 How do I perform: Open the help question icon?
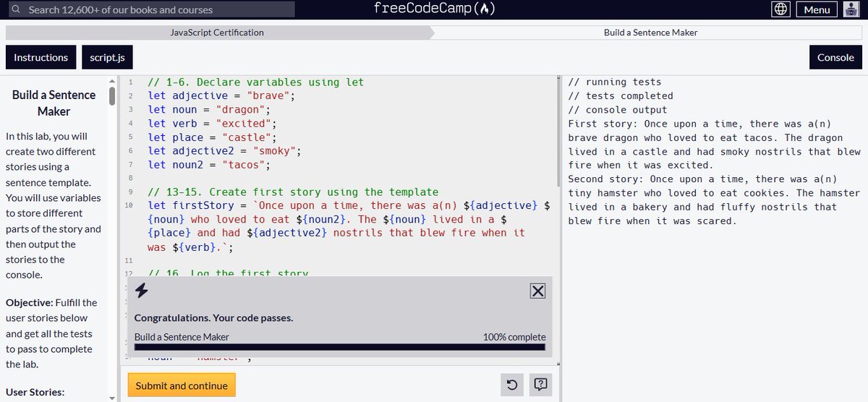(x=540, y=385)
